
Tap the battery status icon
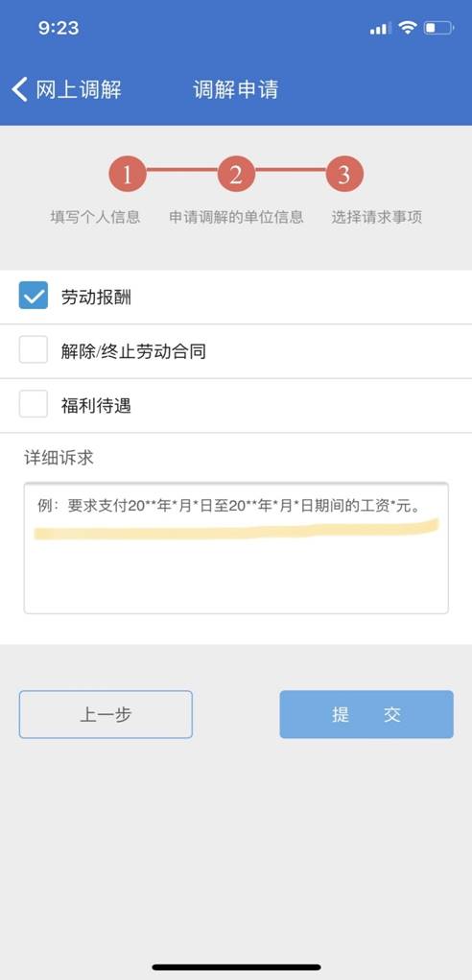[x=438, y=28]
